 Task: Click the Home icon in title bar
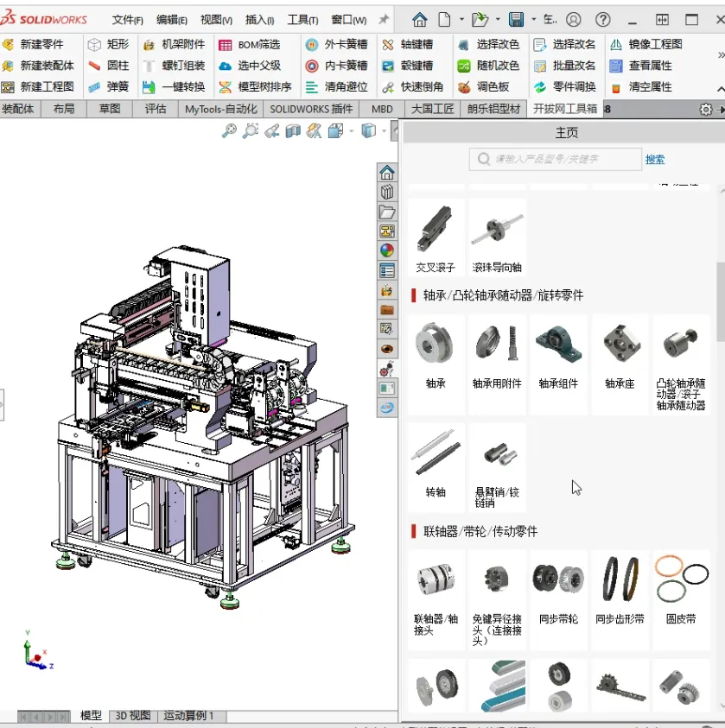[419, 20]
